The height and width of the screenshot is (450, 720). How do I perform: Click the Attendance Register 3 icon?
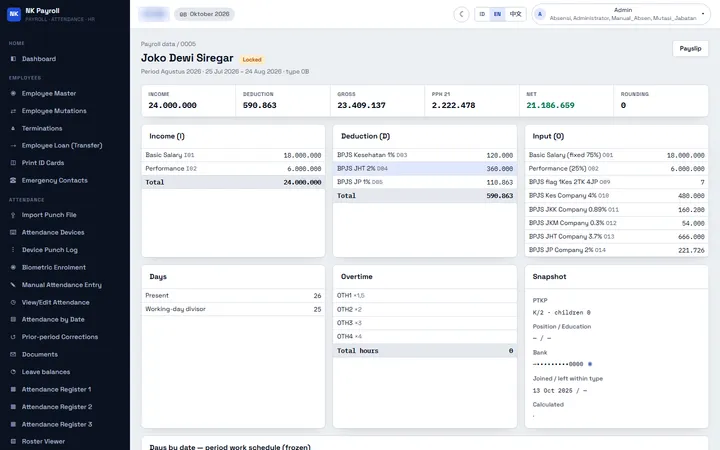pos(13,424)
